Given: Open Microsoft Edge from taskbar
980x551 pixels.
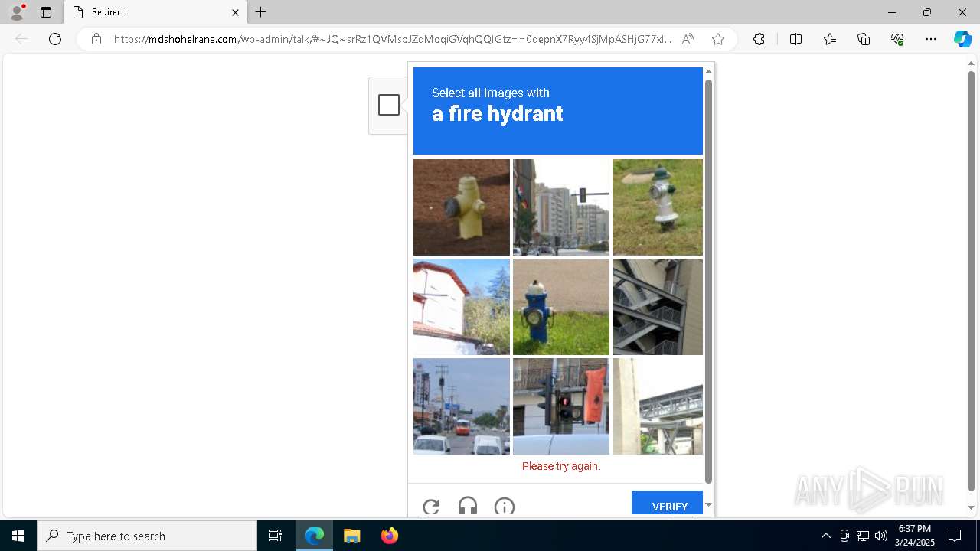Looking at the screenshot, I should (x=315, y=536).
